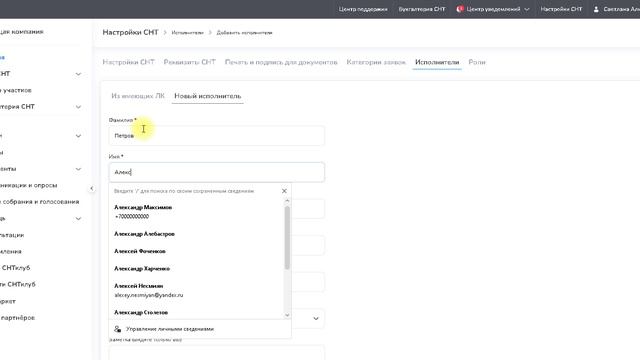Click Управление личными сведениями link
Screen dimensions: 640x360
(x=170, y=329)
